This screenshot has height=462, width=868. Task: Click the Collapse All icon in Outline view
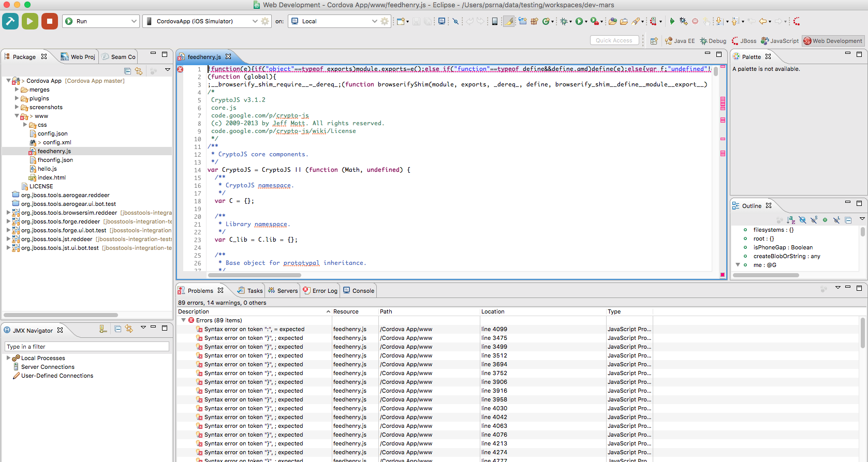(x=848, y=220)
